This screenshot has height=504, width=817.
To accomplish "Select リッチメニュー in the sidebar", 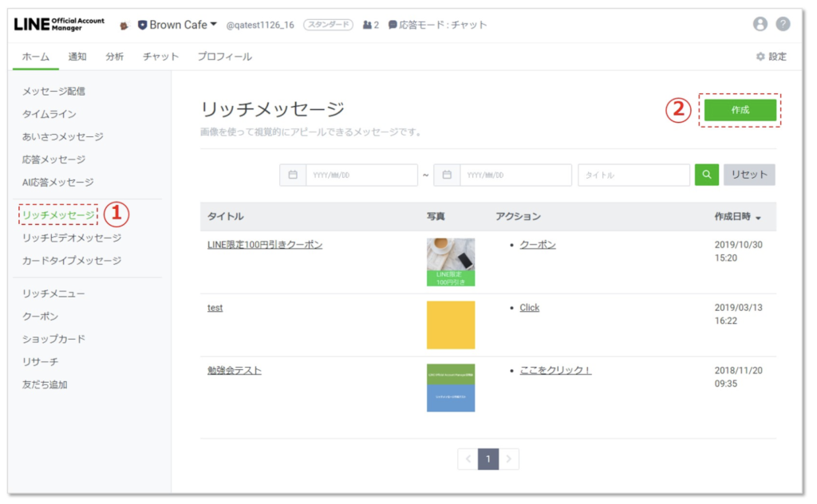I will coord(53,293).
